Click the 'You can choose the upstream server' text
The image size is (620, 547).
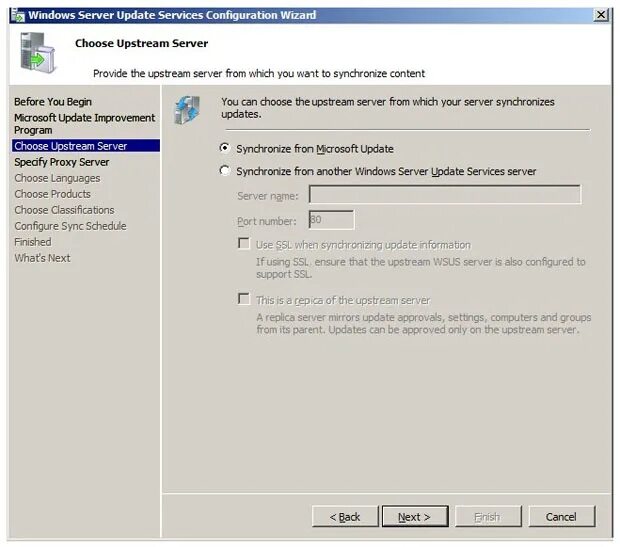pos(388,108)
